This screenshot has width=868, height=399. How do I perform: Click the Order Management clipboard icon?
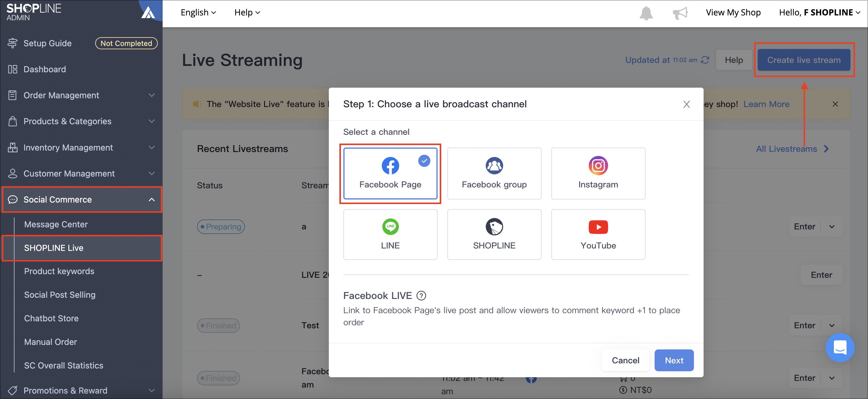pos(12,95)
